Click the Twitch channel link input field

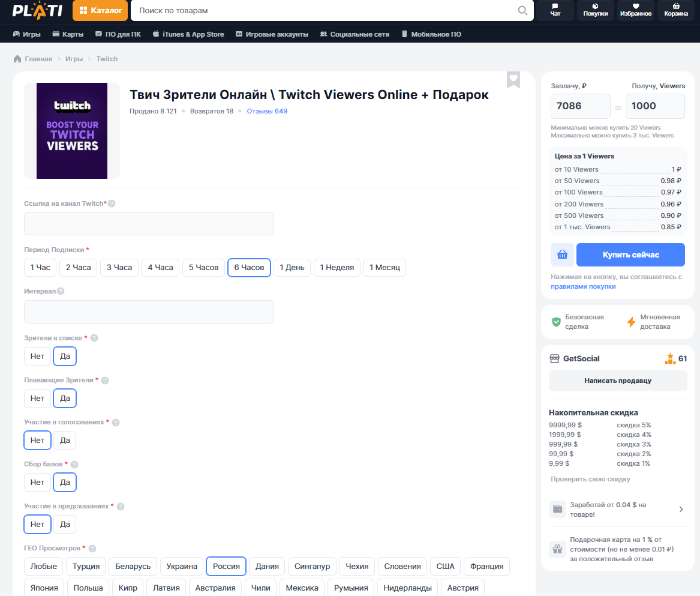coord(149,223)
